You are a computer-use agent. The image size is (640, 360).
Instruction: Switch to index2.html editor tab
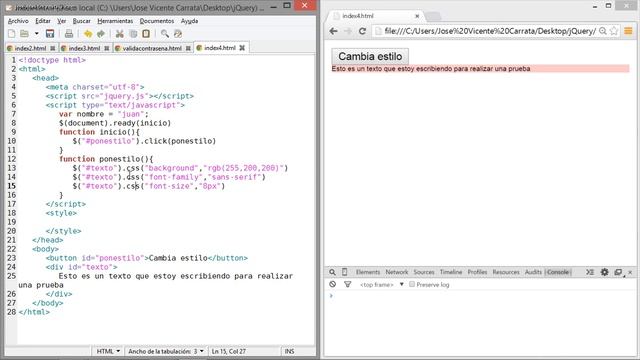point(30,48)
